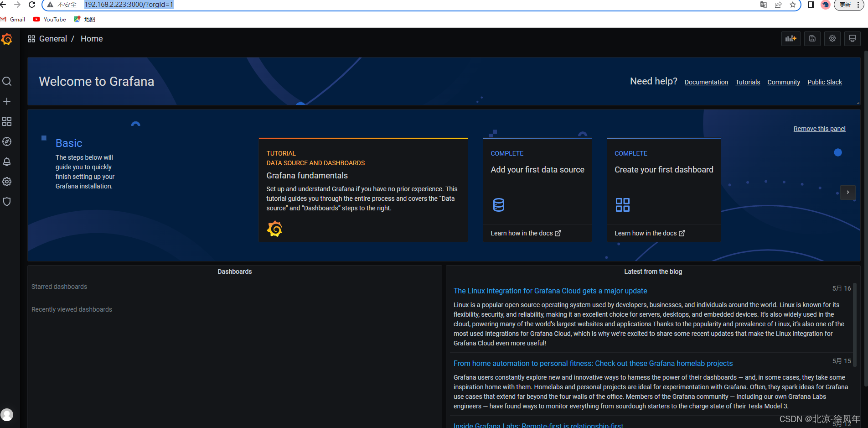Open Learn how in docs for data source
This screenshot has height=428, width=868.
pos(526,233)
